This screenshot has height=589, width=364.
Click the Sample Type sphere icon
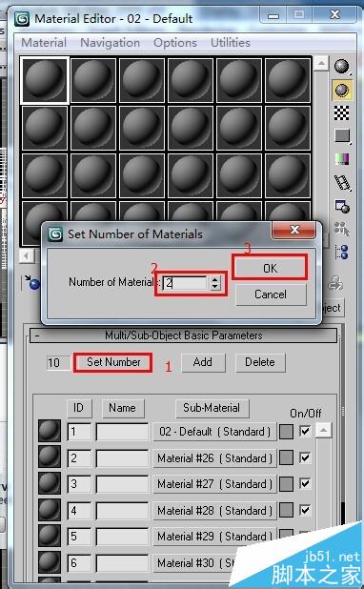point(341,67)
